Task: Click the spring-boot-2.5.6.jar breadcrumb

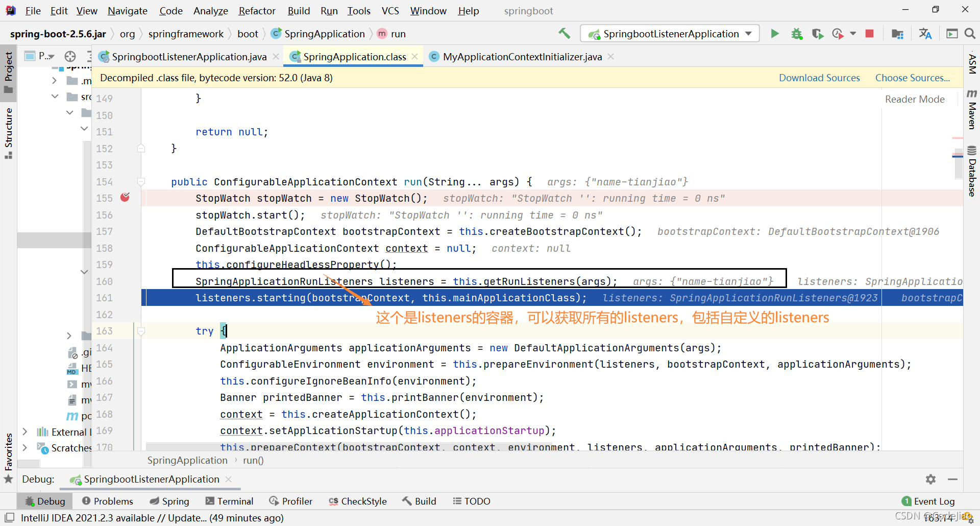Action: click(58, 34)
